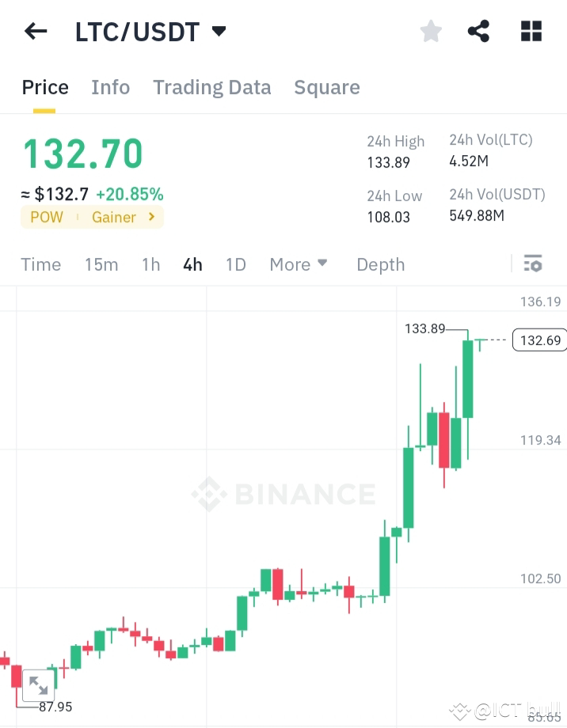
Task: Expand the chart with the fullscreen arrows icon
Action: pyautogui.click(x=37, y=685)
